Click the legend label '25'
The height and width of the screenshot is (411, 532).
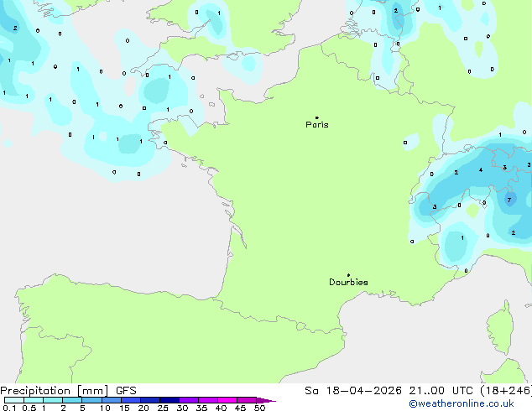[163, 408]
